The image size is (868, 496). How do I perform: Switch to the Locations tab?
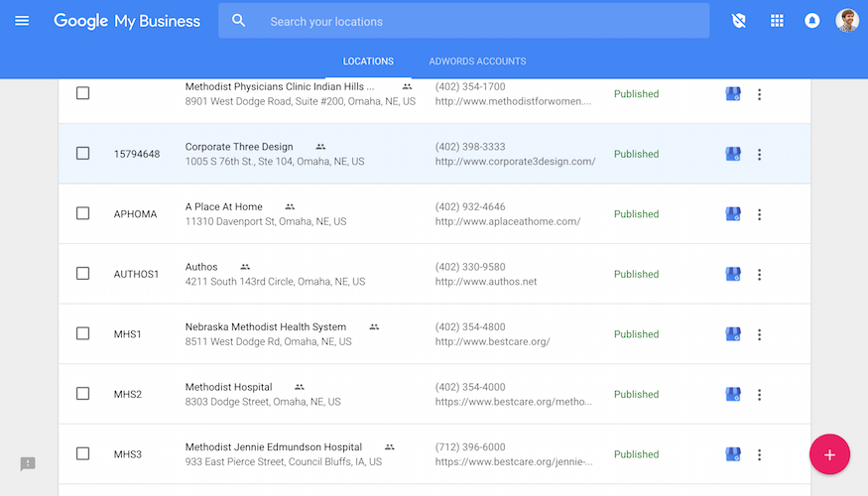pyautogui.click(x=368, y=62)
